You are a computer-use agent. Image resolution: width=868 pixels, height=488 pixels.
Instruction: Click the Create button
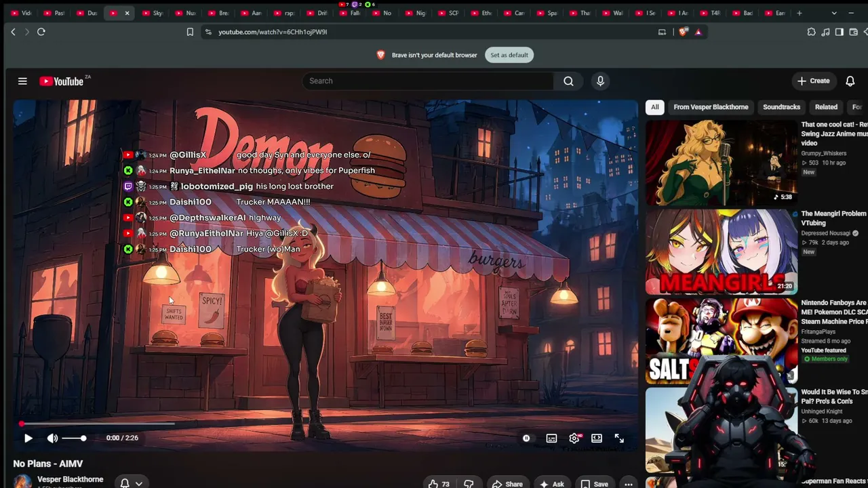[x=814, y=81]
